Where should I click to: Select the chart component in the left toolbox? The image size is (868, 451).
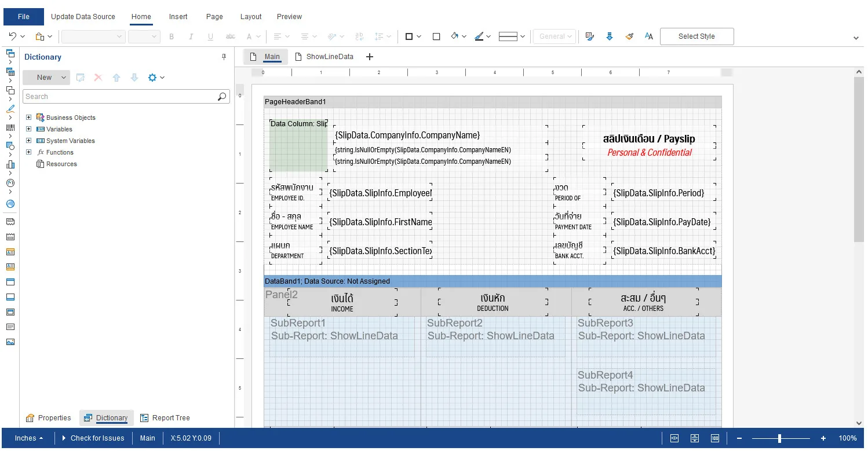(10, 165)
